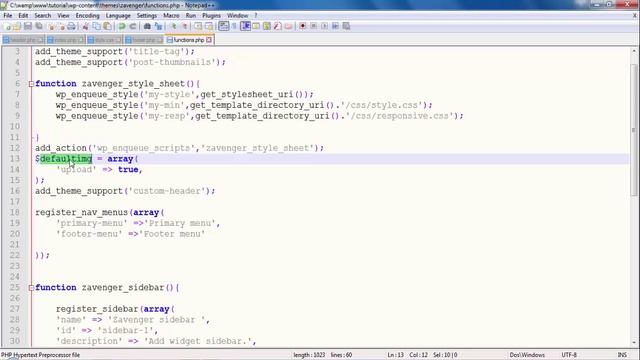Click the vertical scrollbar down arrow
Viewport: 640px width, 360px height.
pyautogui.click(x=633, y=343)
